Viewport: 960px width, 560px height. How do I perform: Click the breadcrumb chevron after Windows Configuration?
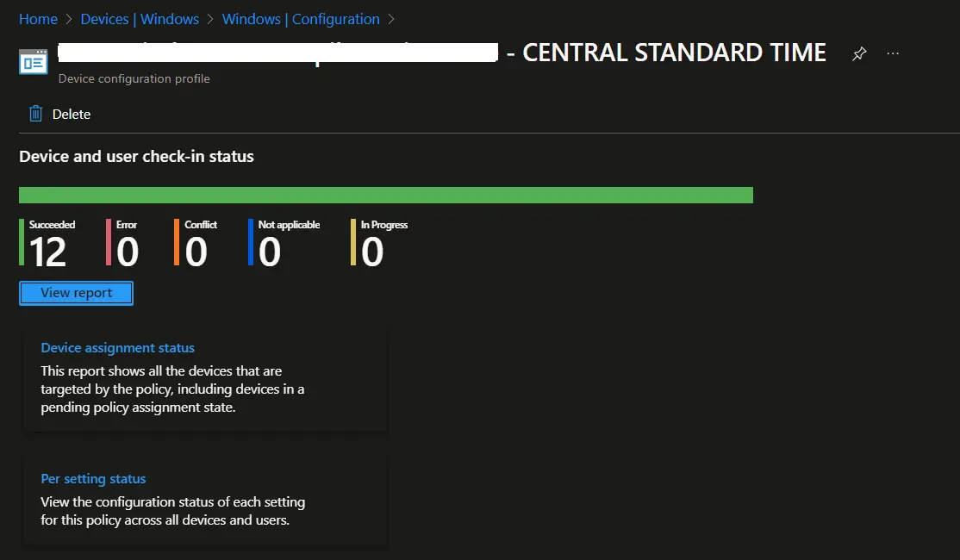point(390,18)
